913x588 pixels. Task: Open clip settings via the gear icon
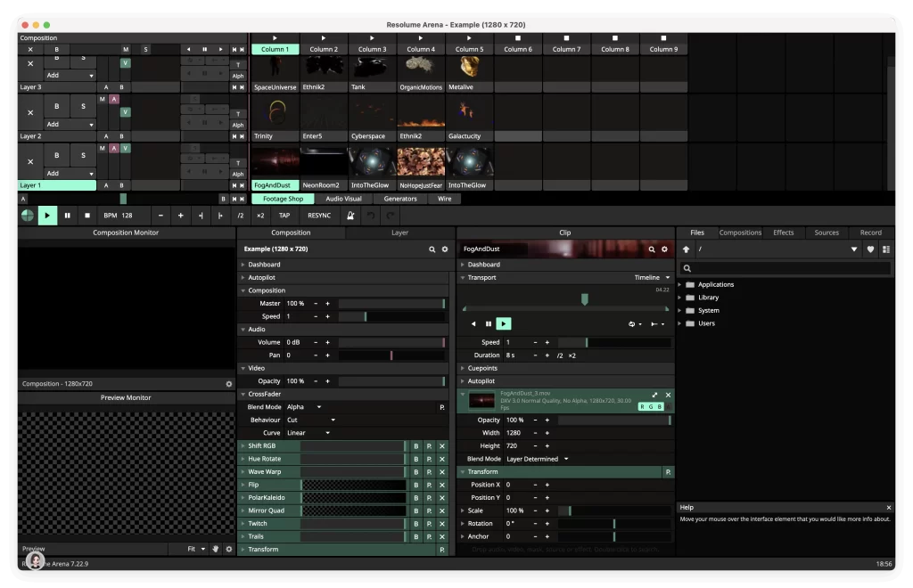(664, 249)
